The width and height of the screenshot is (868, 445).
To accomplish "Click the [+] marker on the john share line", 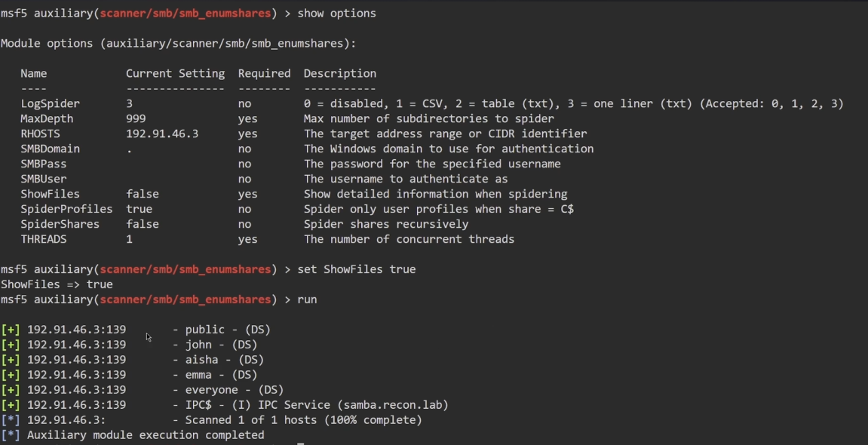I will (x=11, y=345).
